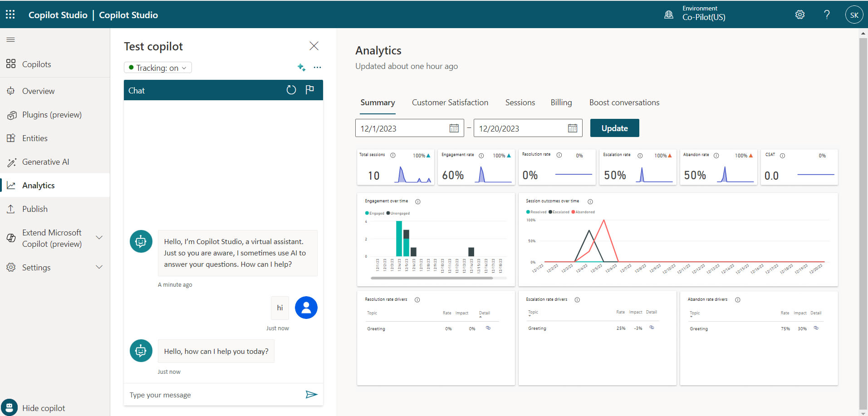This screenshot has width=868, height=416.
Task: Open the end date calendar picker icon
Action: (573, 128)
